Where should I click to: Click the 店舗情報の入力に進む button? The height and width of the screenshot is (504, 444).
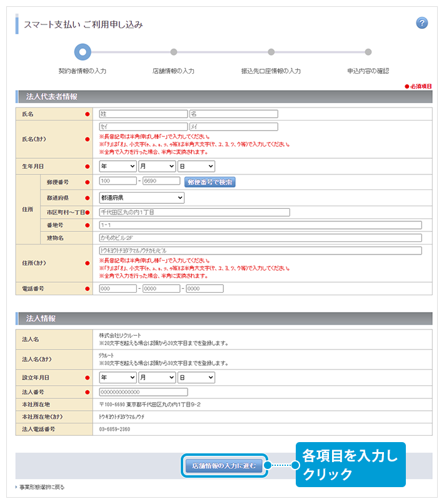(x=224, y=466)
